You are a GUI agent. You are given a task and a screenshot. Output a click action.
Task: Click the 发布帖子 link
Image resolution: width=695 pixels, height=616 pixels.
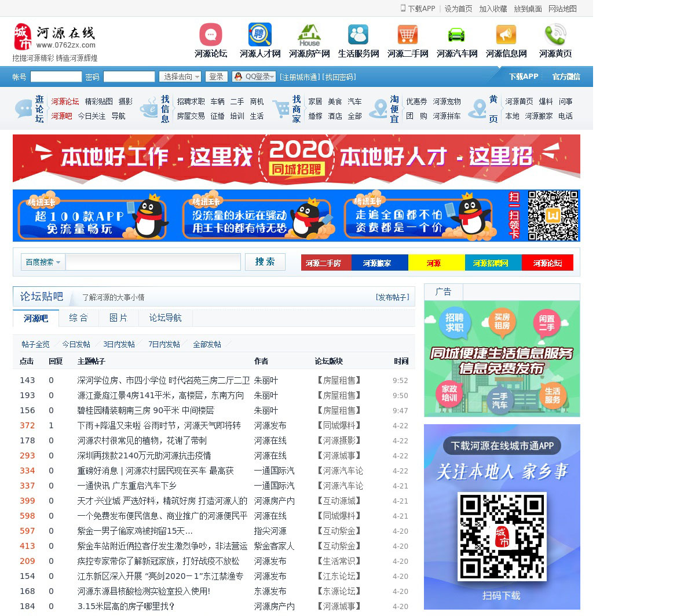click(392, 297)
